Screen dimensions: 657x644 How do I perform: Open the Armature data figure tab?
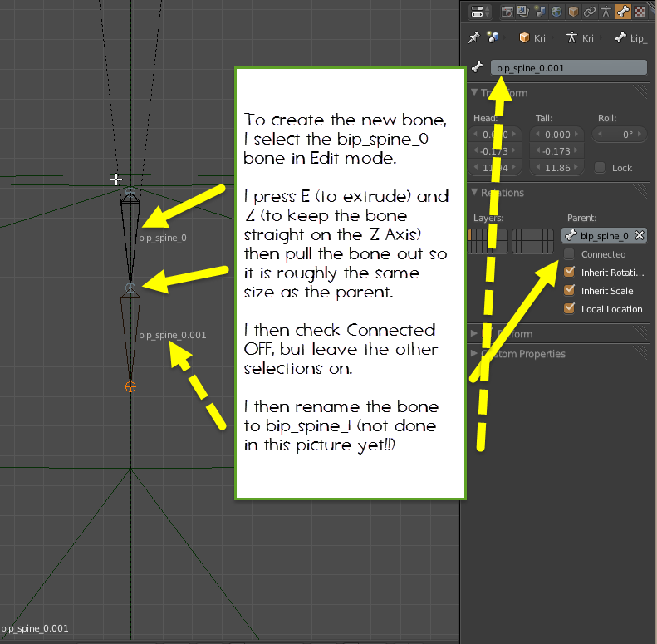coord(606,12)
